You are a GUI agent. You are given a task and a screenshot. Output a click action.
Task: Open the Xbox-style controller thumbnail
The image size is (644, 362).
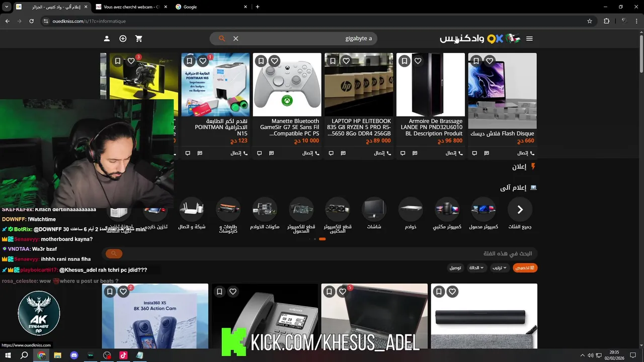[x=287, y=84]
